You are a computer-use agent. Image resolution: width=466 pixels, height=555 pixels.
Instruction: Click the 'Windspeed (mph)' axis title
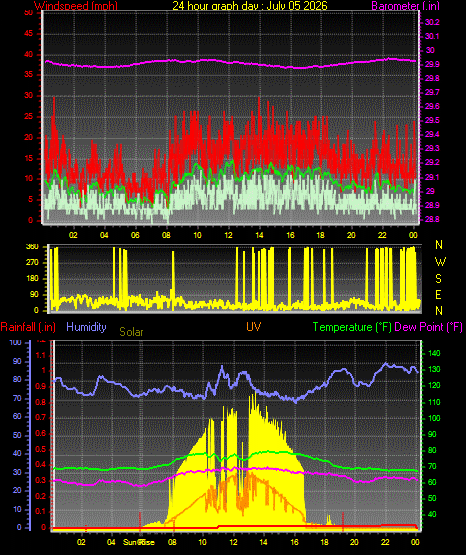point(76,6)
